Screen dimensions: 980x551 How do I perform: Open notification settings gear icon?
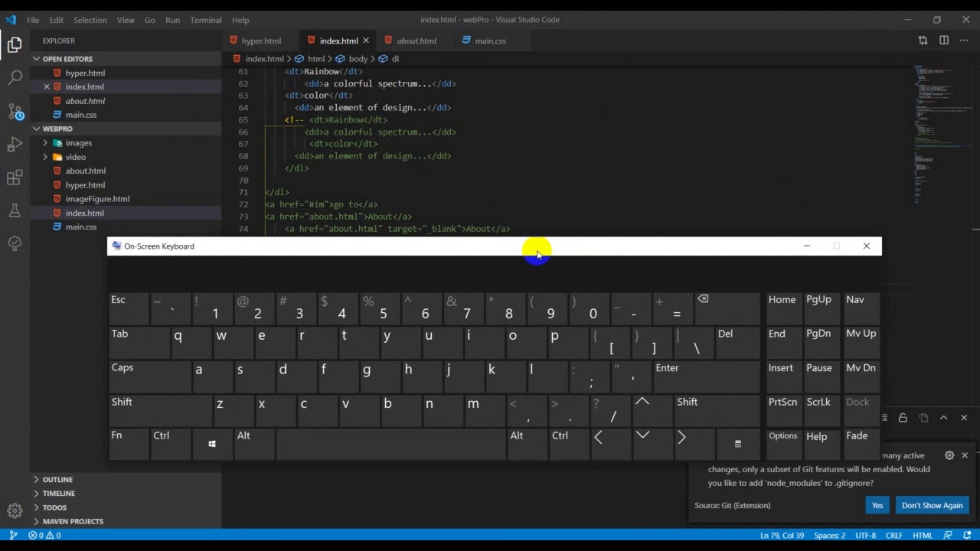pyautogui.click(x=949, y=455)
